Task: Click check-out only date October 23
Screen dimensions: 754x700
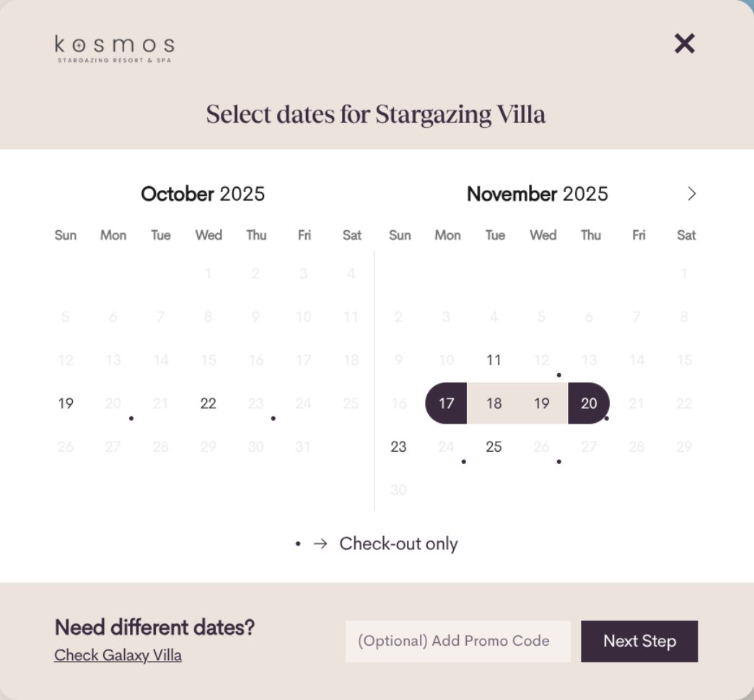Action: 256,403
